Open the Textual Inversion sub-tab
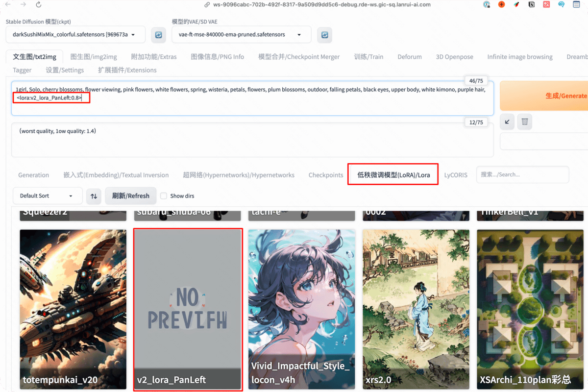The image size is (588, 392). click(116, 175)
